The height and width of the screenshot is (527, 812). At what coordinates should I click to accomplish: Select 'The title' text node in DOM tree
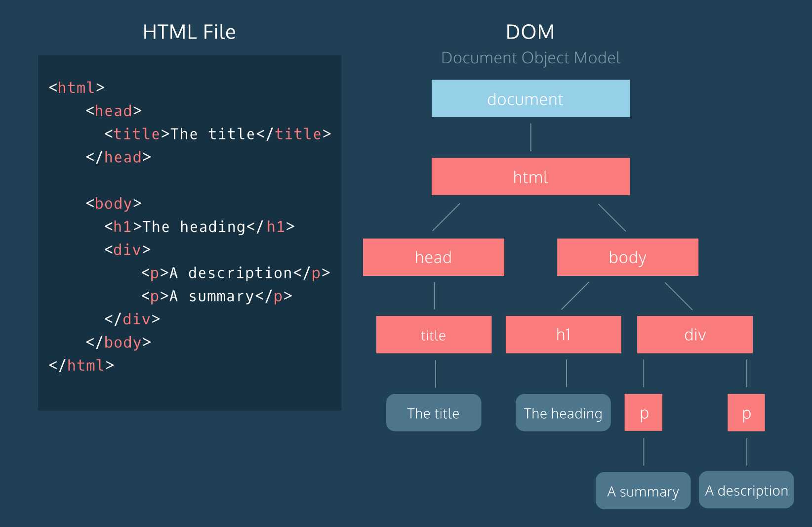[433, 413]
